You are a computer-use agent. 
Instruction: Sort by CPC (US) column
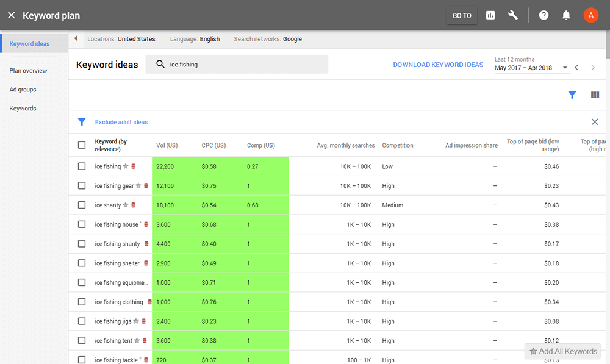click(213, 145)
